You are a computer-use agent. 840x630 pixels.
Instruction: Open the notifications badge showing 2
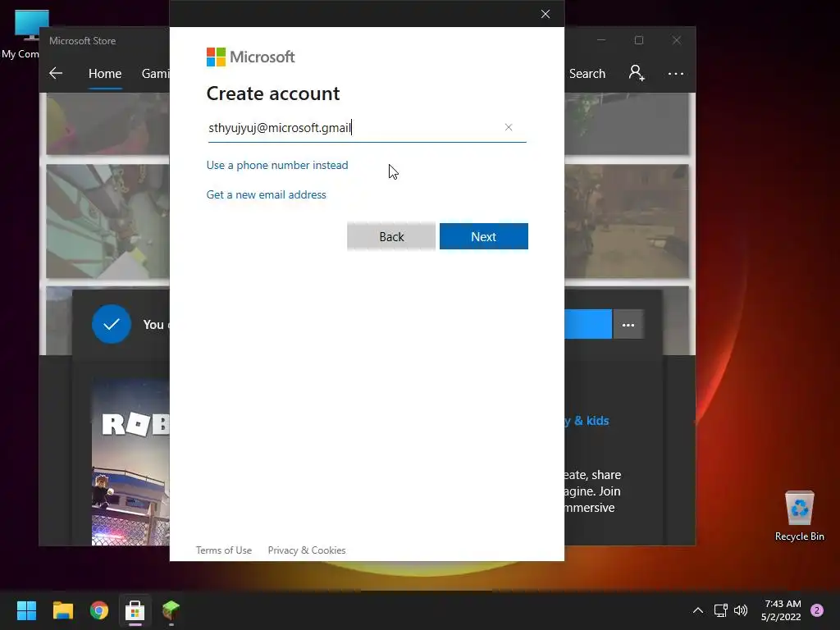tap(817, 610)
